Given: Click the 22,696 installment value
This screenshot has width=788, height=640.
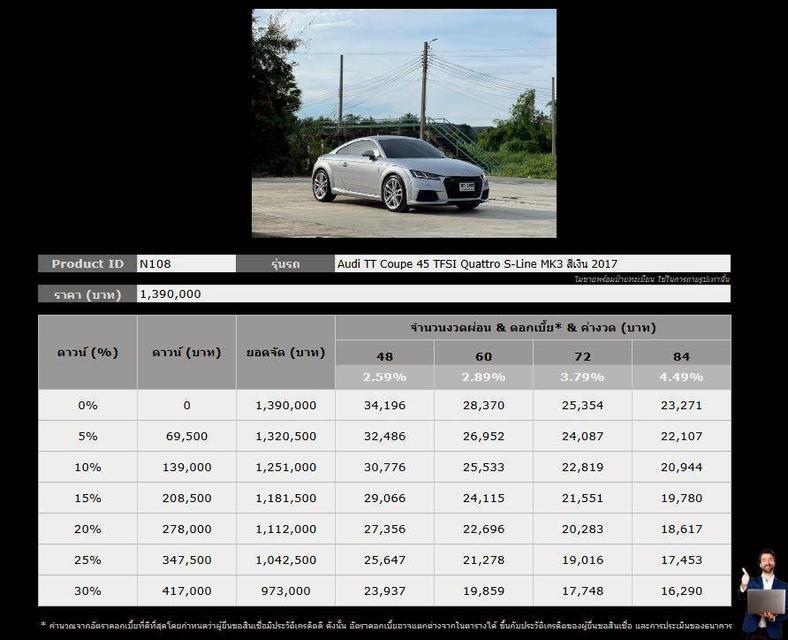Looking at the screenshot, I should click(483, 529).
